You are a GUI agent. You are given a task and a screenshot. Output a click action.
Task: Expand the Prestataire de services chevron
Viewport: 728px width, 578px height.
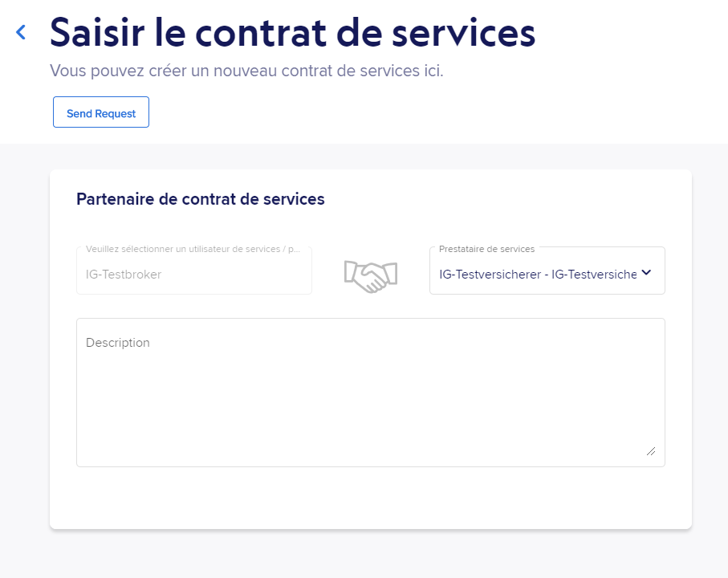point(646,273)
